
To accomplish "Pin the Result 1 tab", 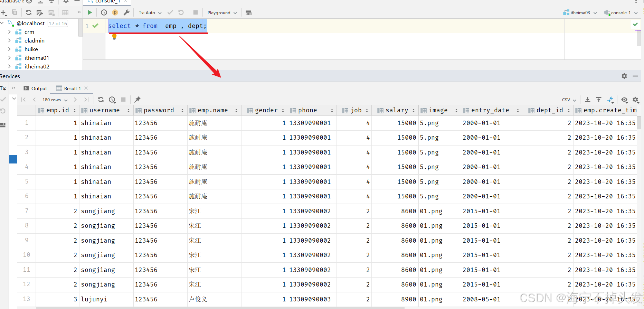I will (138, 100).
